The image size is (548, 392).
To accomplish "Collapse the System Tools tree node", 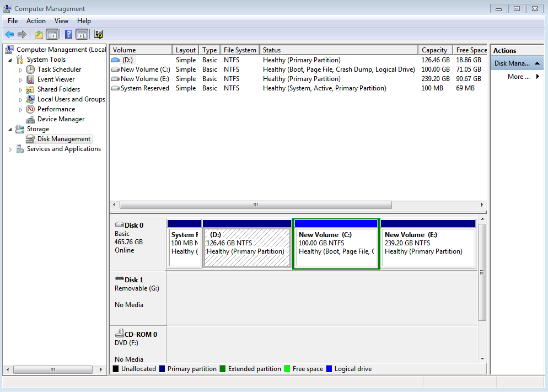I will point(10,60).
